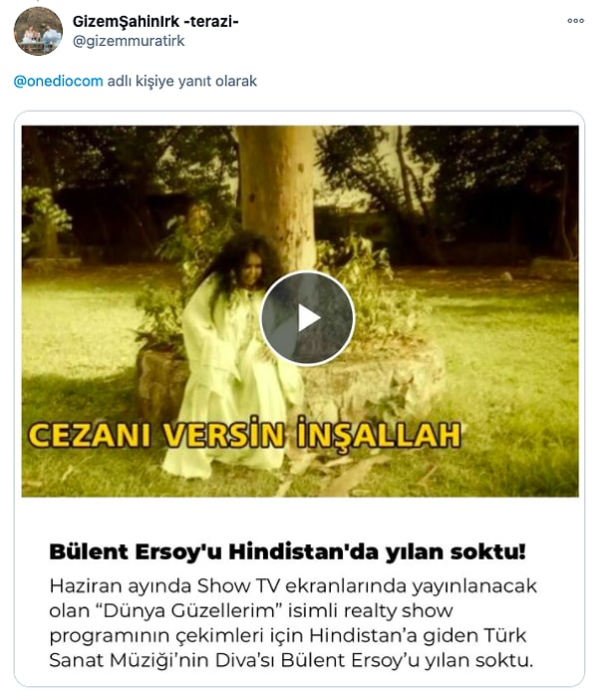Follow the @onediocom mention link
The width and height of the screenshot is (598, 700).
click(59, 81)
